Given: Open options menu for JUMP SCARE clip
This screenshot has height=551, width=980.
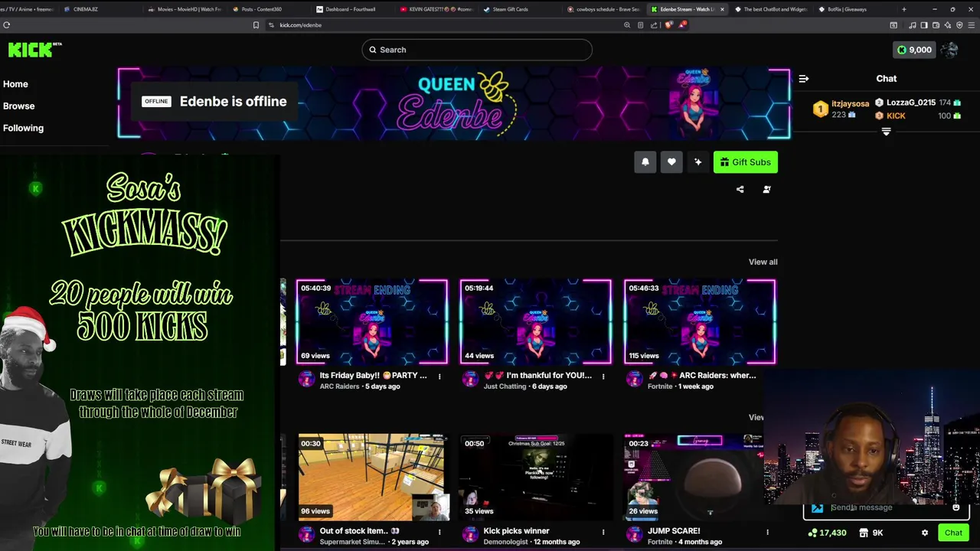Looking at the screenshot, I should tap(767, 531).
